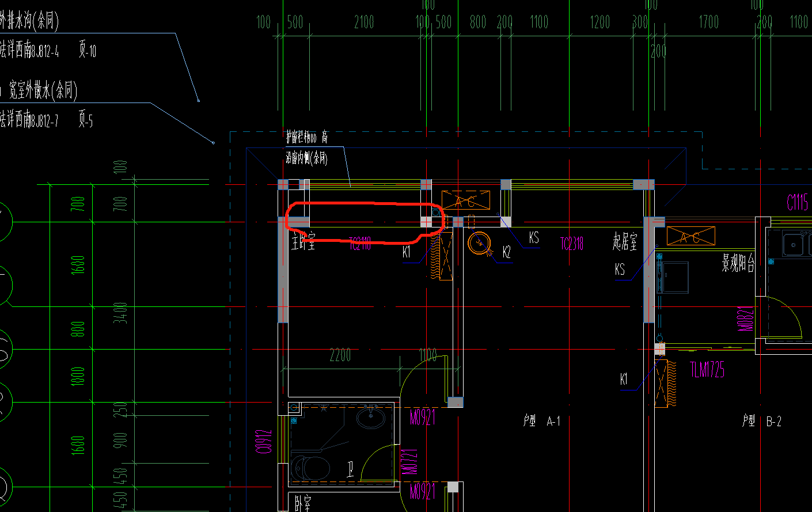This screenshot has height=512, width=812.
Task: Select the TC2118 window tag
Action: pyautogui.click(x=360, y=244)
